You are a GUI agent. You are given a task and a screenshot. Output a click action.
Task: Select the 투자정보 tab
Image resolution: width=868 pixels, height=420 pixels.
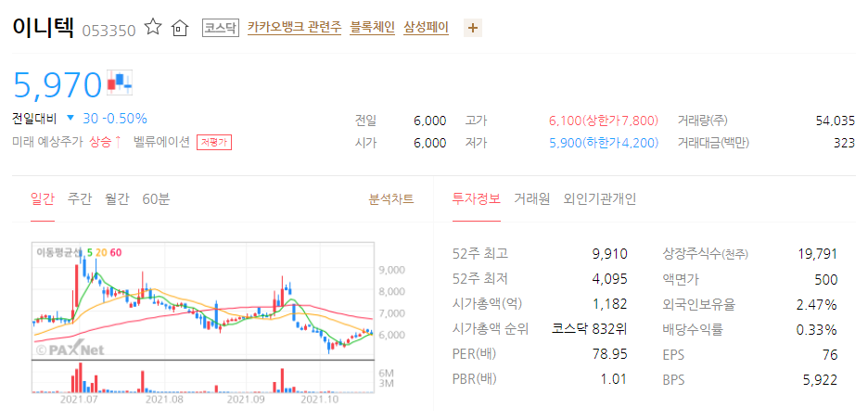pyautogui.click(x=476, y=199)
